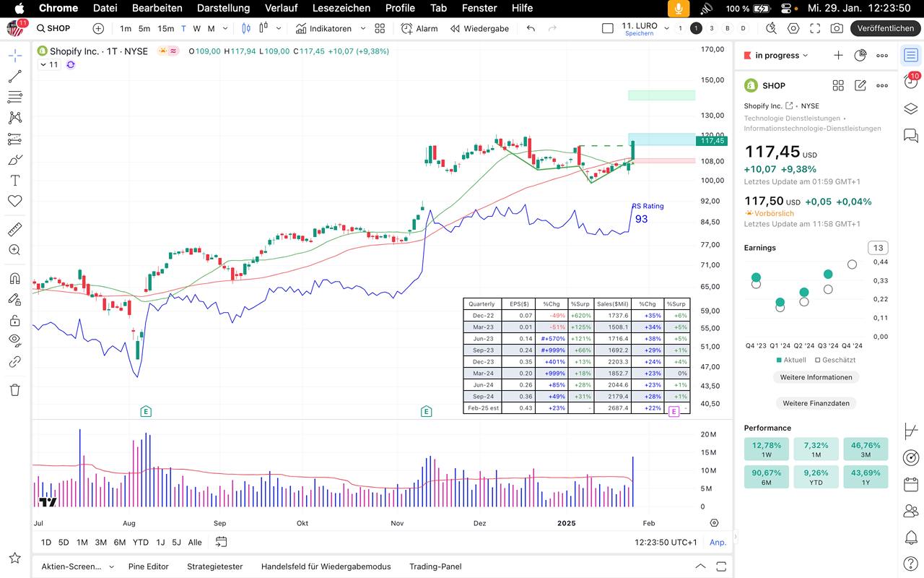Take a chart snapshot with camera icon
Viewport: 924px width, 578px height.
837,28
